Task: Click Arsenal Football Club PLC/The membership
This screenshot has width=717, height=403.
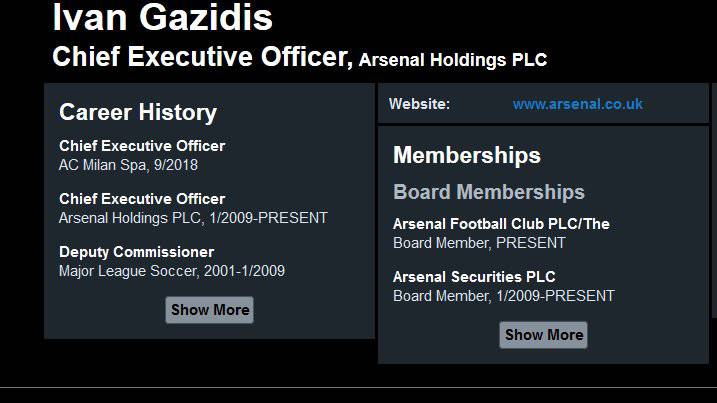Action: tap(501, 224)
